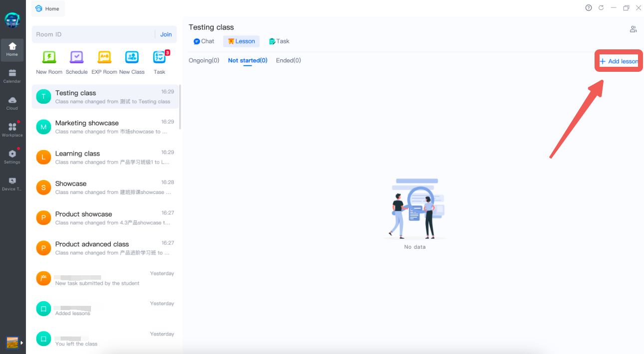Viewport: 644px width, 354px height.
Task: Switch to the Lesson tab
Action: 241,41
